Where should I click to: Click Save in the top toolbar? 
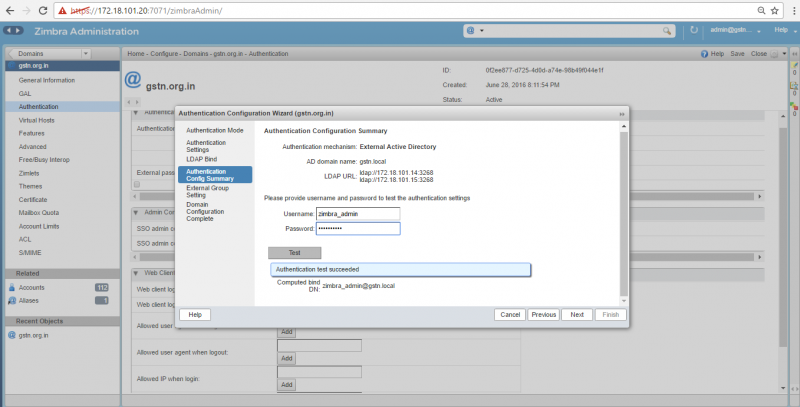tap(737, 54)
